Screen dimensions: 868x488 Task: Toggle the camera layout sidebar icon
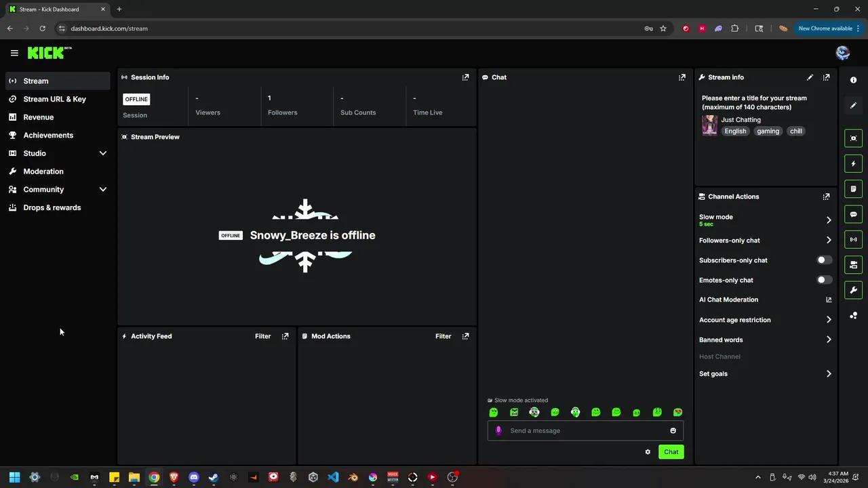pyautogui.click(x=853, y=265)
